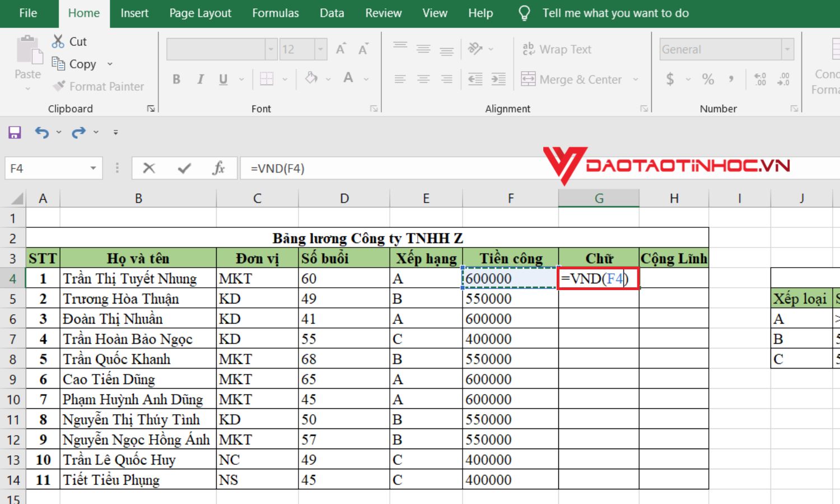Open the font size dropdown
Viewport: 840px width, 504px height.
click(321, 49)
